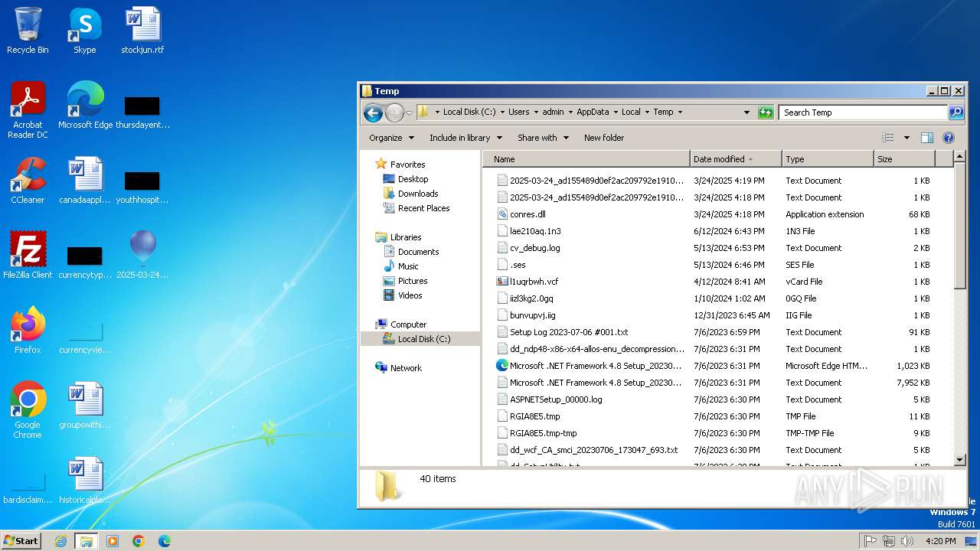Click the file list scroll down arrow
This screenshot has width=980, height=551.
pos(960,459)
